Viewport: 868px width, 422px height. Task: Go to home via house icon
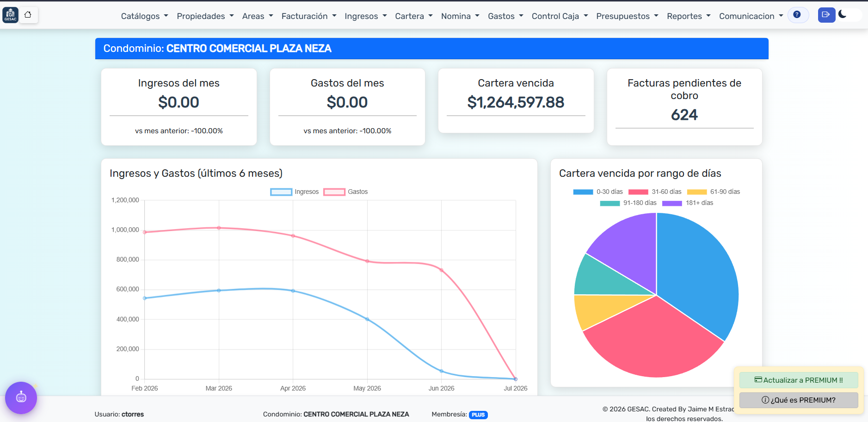pos(28,15)
